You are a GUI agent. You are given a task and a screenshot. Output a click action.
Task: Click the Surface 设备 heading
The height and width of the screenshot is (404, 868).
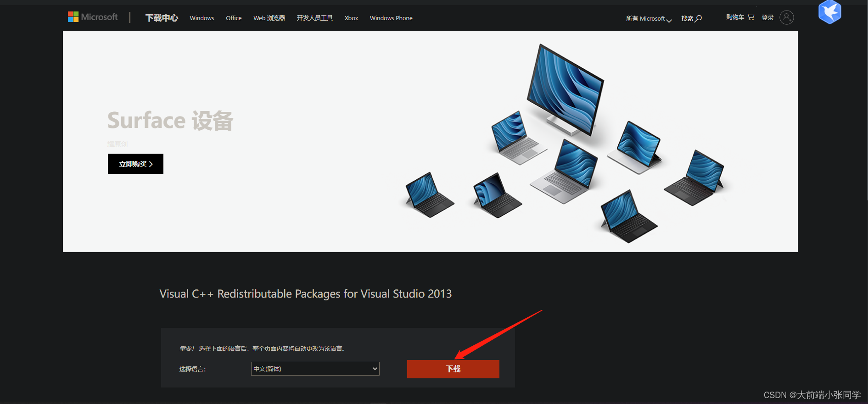click(x=170, y=121)
